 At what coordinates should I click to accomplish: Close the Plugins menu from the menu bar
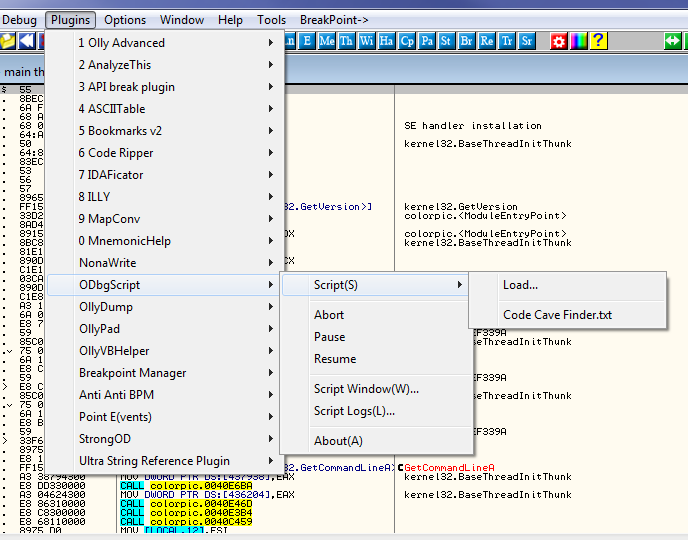70,20
